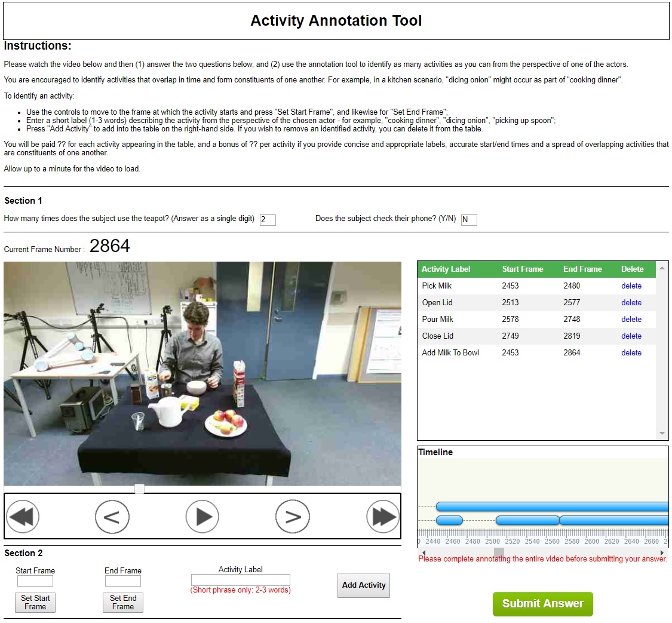Delete the Pick Milk activity
This screenshot has height=623, width=672.
pos(631,286)
